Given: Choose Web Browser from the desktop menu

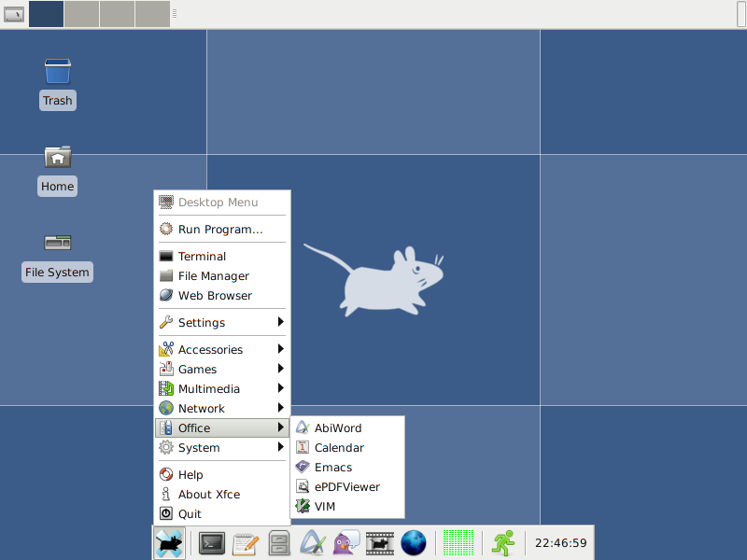Looking at the screenshot, I should tap(222, 295).
